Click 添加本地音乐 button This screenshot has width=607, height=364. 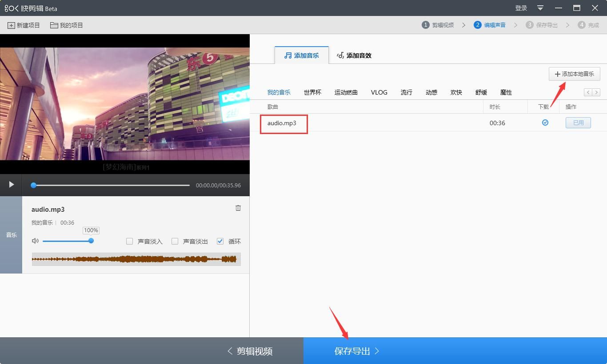(575, 74)
